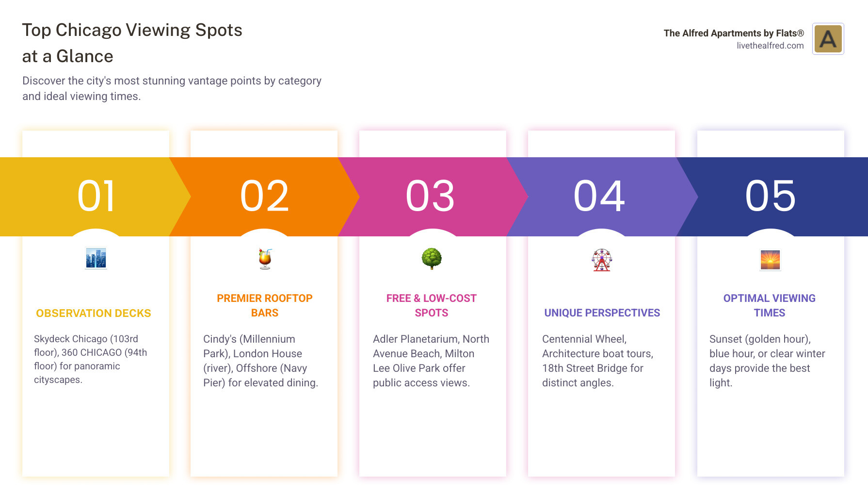Select the orange 02 arrow step
The image size is (868, 497).
265,196
